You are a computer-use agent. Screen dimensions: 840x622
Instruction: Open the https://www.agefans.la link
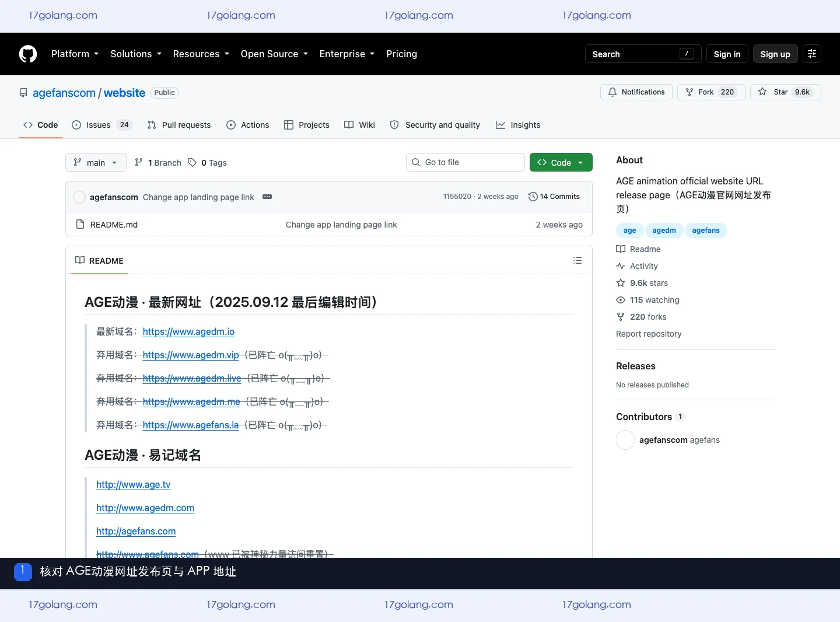(x=191, y=425)
